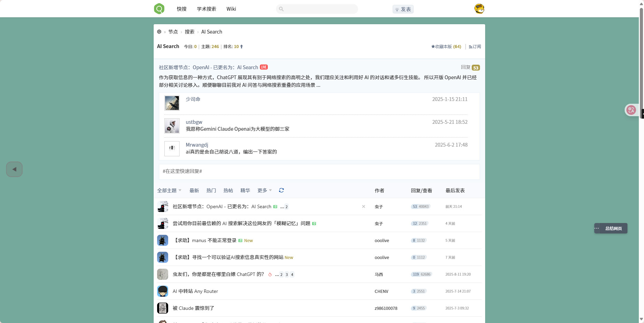Click the pink translate floating icon

tap(631, 110)
